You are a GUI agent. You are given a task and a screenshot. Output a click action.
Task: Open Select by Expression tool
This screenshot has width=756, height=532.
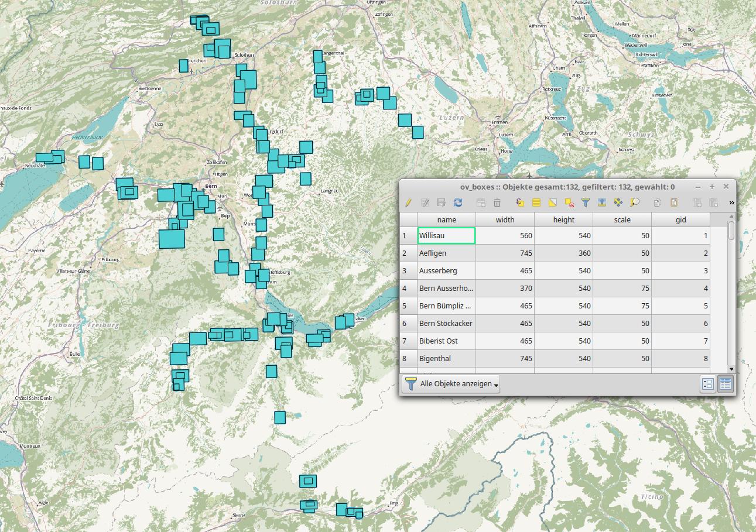520,202
